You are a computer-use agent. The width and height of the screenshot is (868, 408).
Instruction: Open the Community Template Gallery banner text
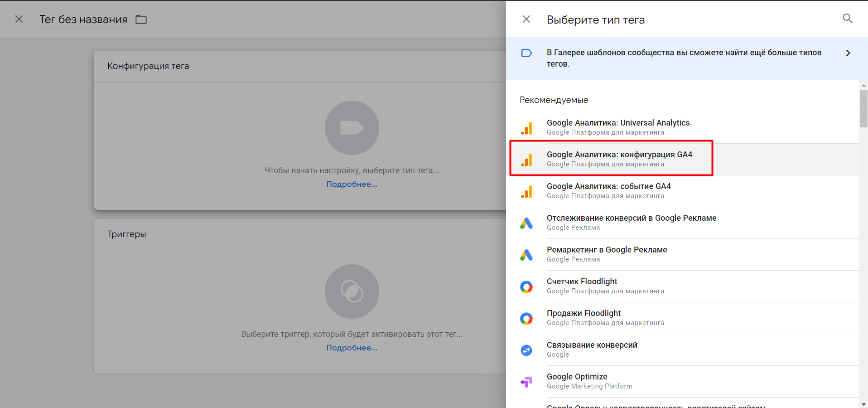(x=684, y=58)
